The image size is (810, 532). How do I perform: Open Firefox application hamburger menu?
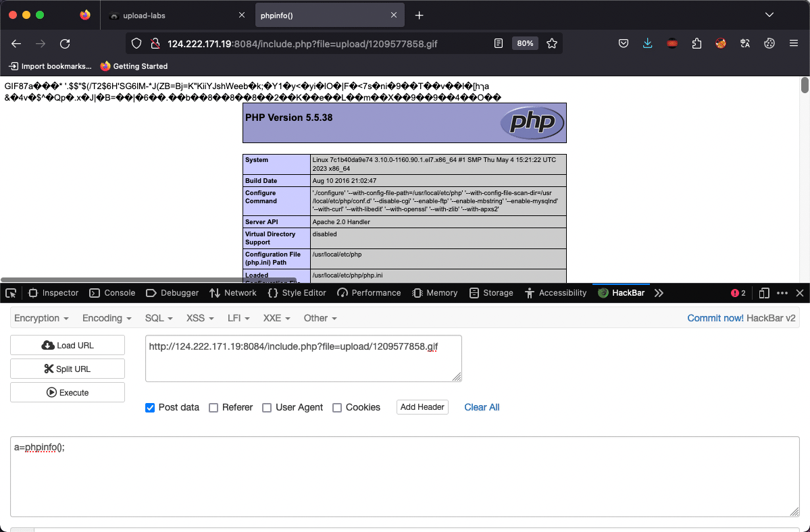click(x=794, y=43)
